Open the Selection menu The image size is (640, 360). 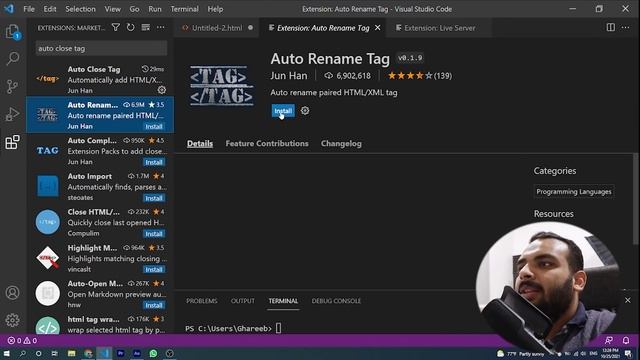(80, 9)
